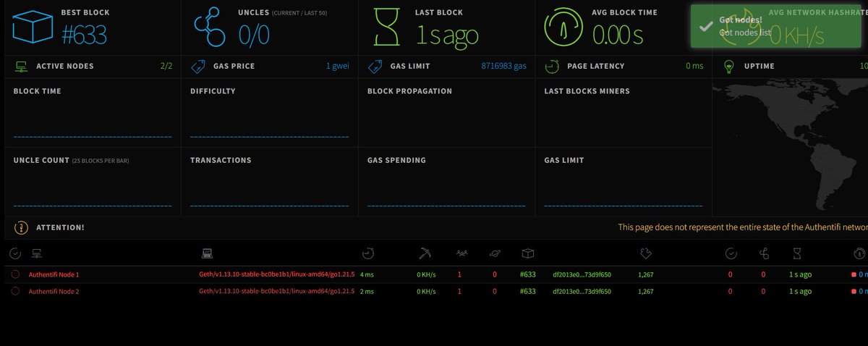Sort table by last block cube icon
This screenshot has width=868, height=346.
coord(528,253)
